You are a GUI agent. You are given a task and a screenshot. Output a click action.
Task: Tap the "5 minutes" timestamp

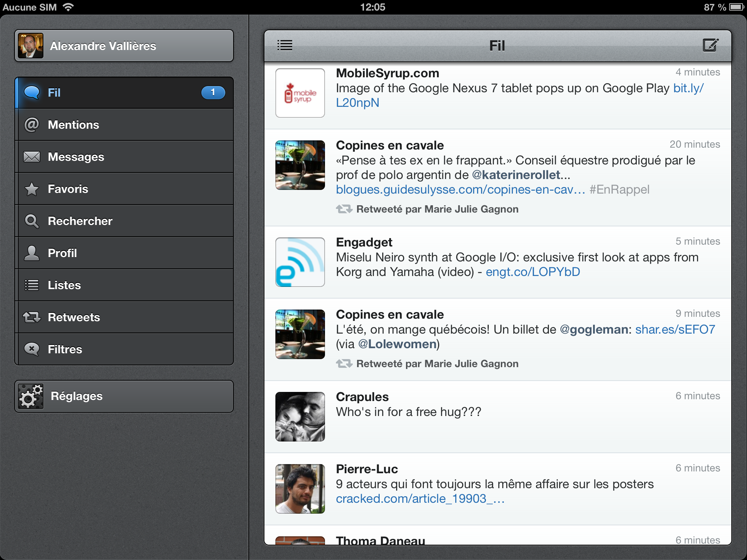698,241
